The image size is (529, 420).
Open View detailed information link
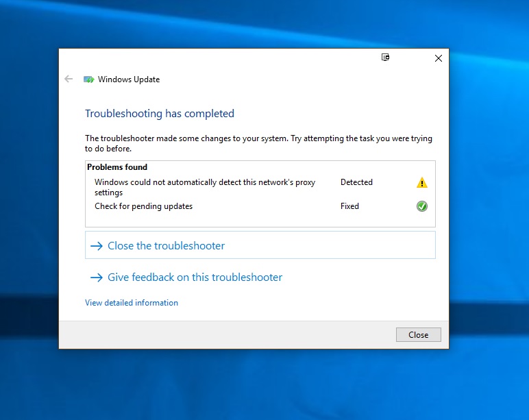132,303
